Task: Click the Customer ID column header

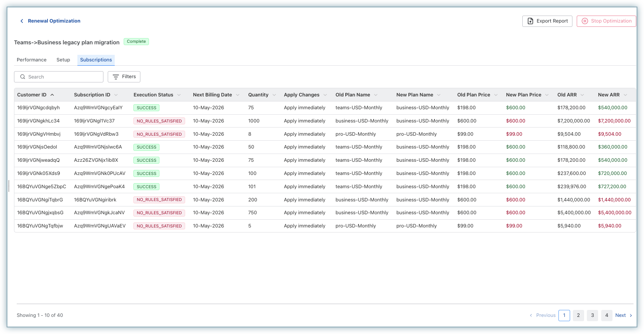Action: coord(32,95)
